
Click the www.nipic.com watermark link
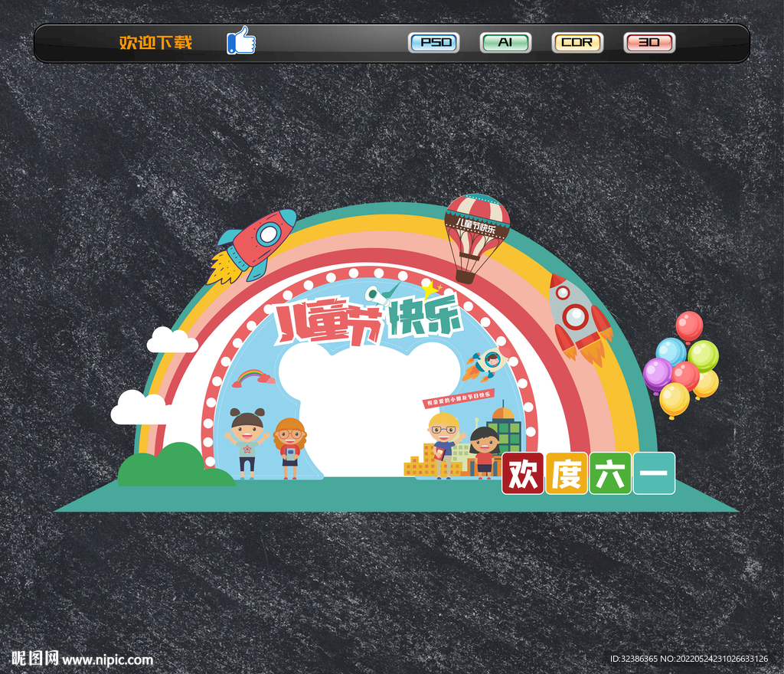107,659
